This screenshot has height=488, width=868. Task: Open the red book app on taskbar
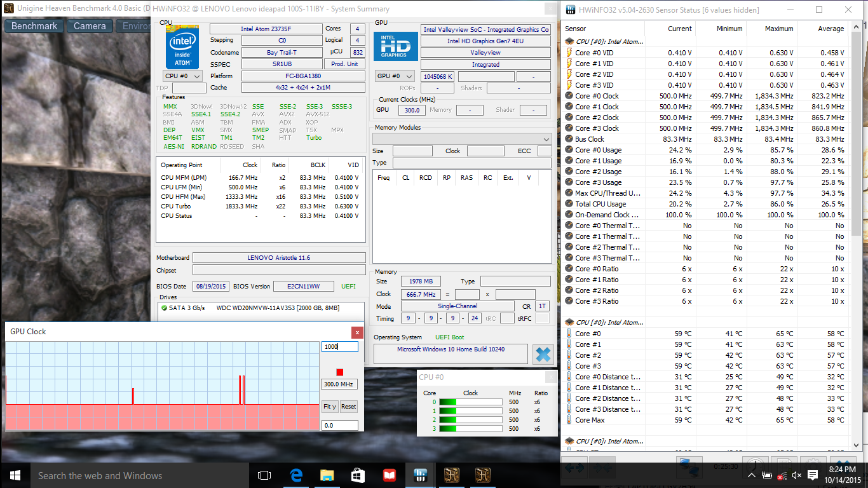389,475
